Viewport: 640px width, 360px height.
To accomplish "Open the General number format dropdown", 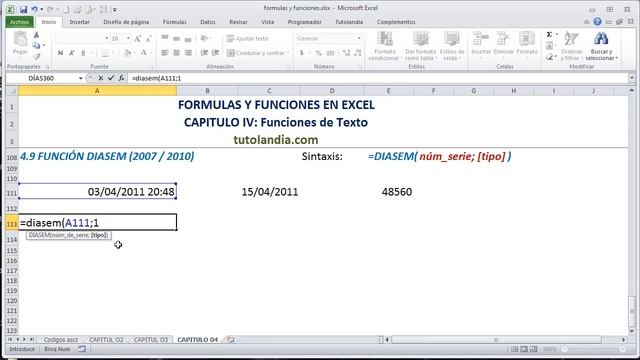I will point(359,38).
